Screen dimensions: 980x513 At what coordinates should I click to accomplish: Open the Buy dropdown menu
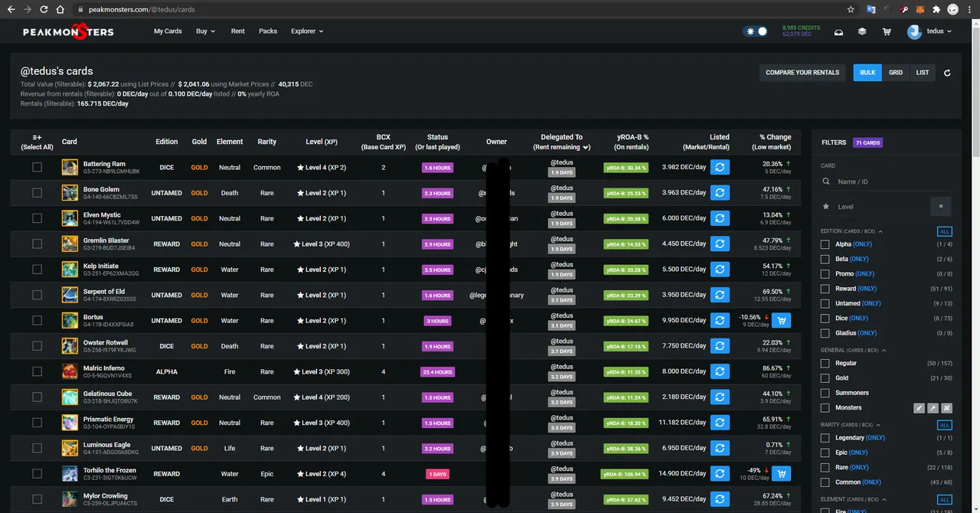tap(205, 31)
